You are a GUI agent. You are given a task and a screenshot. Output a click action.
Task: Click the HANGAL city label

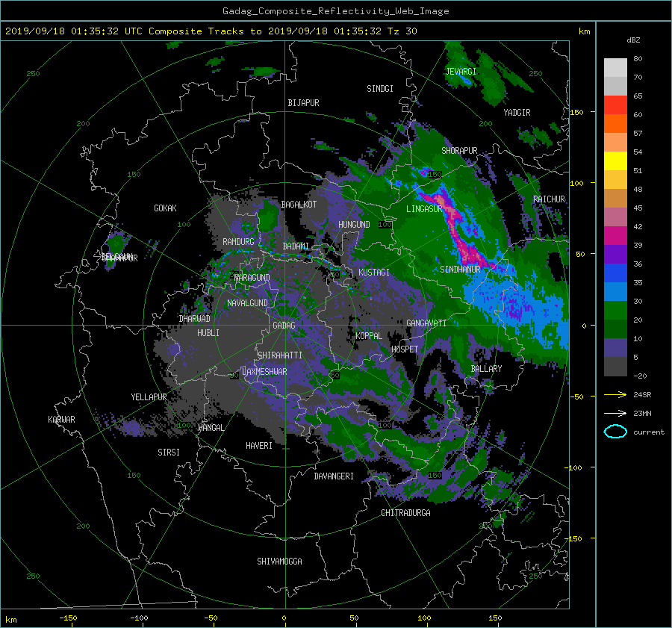[211, 428]
